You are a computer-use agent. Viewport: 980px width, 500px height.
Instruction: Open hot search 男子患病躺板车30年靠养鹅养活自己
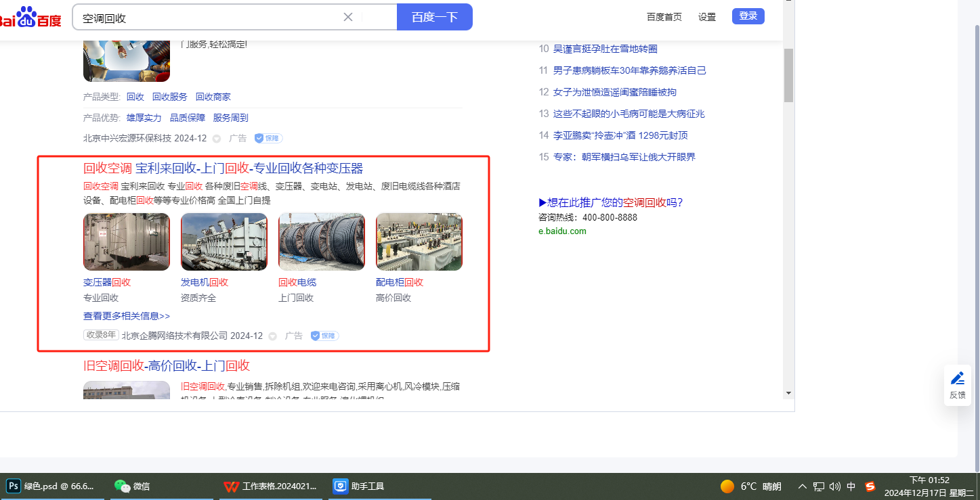coord(630,70)
